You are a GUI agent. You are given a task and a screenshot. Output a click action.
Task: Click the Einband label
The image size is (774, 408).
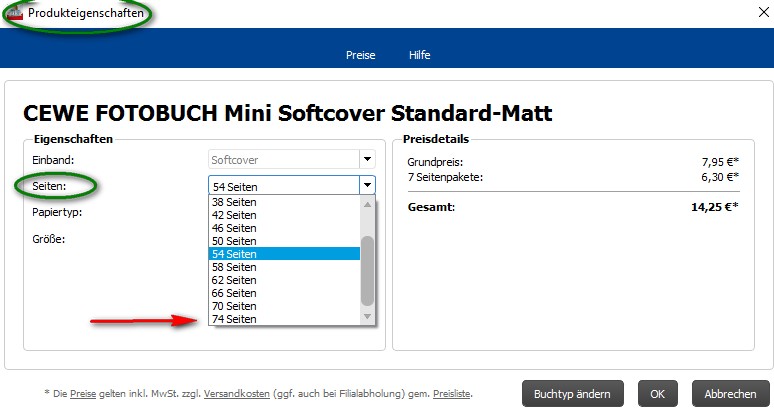[53, 159]
